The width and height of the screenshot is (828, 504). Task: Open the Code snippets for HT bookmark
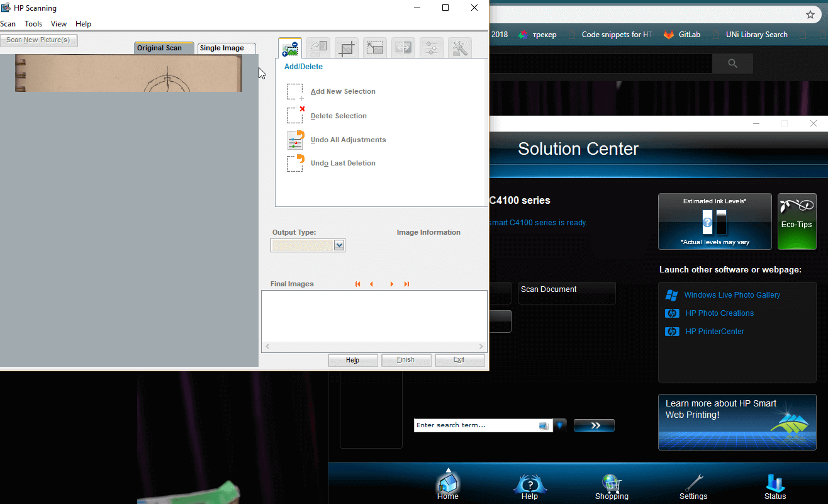point(609,35)
